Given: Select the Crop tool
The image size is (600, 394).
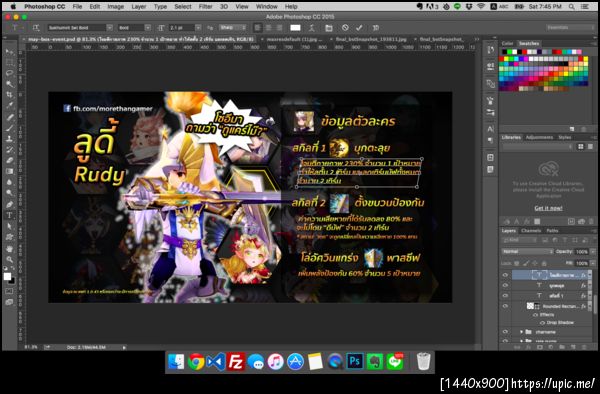Looking at the screenshot, I should (10, 94).
